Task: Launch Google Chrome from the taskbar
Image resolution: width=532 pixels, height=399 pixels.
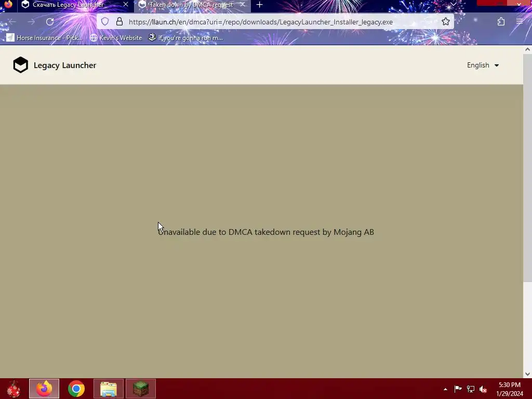Action: coord(76,389)
